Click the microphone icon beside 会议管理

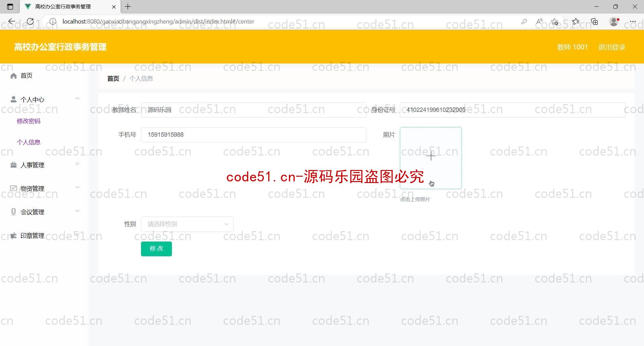tap(13, 212)
